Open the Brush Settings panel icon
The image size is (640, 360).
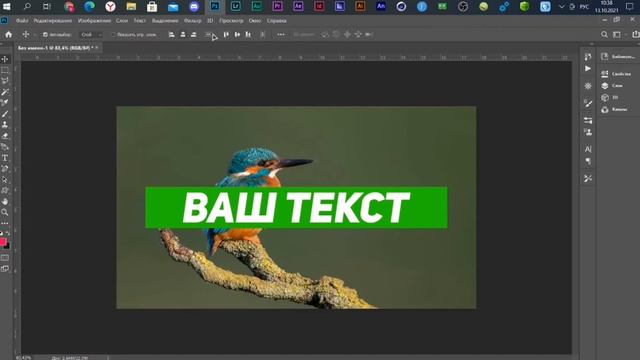point(588,103)
